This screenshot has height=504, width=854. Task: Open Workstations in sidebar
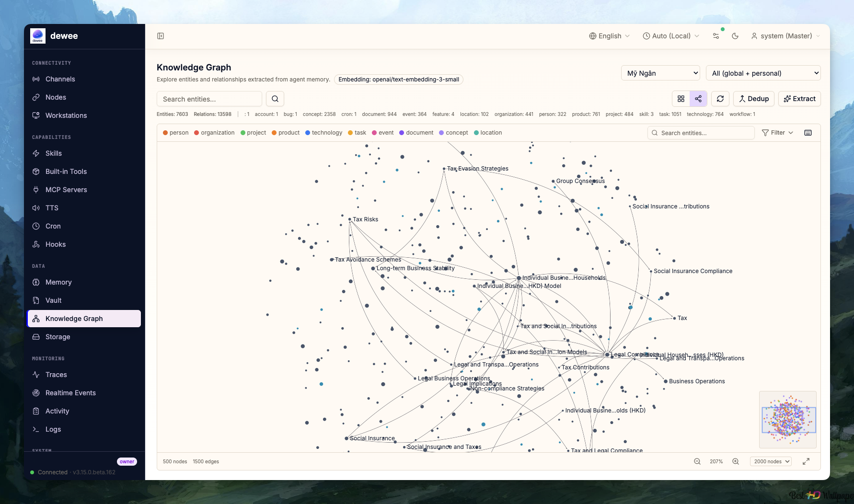(84, 115)
